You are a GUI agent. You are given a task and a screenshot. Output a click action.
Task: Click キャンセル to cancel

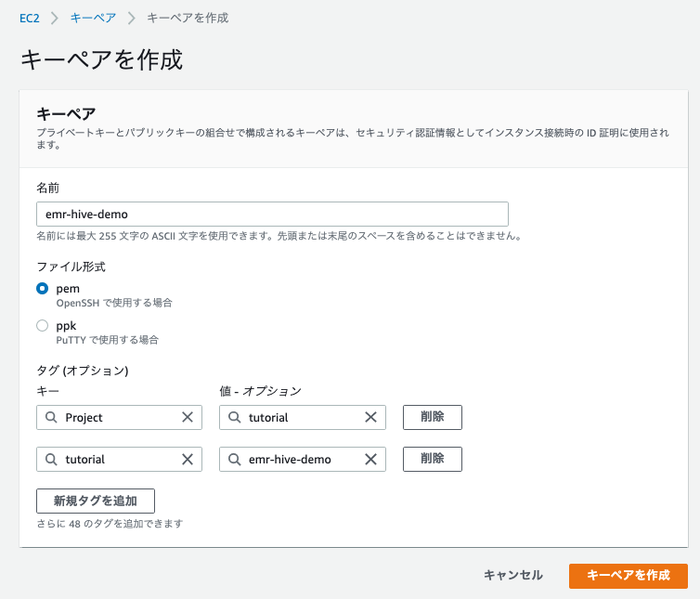coord(513,576)
